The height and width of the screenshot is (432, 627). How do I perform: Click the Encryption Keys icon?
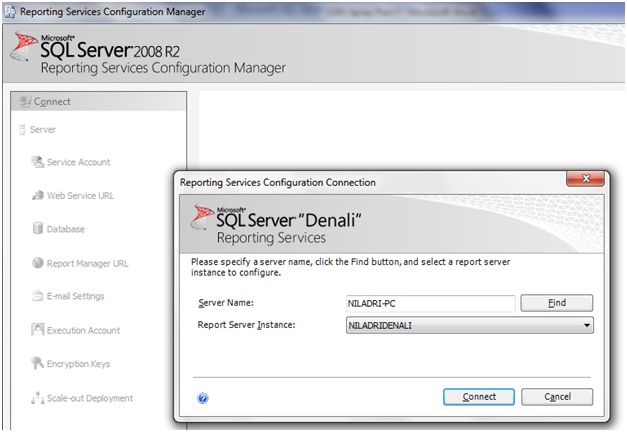pos(37,363)
